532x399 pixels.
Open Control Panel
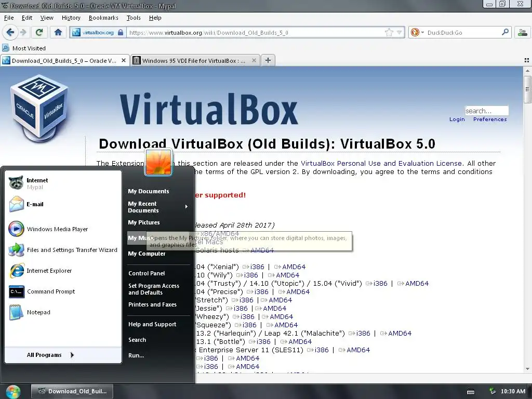158,273
